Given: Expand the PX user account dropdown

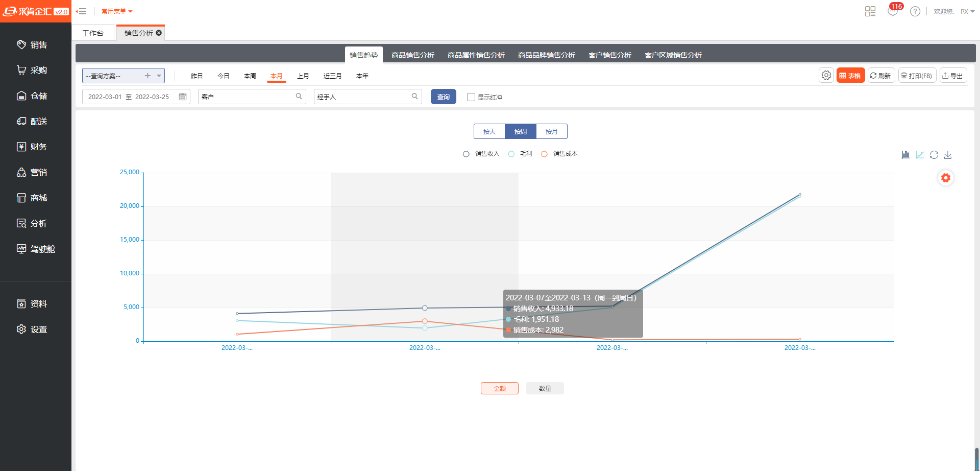Looking at the screenshot, I should (967, 11).
